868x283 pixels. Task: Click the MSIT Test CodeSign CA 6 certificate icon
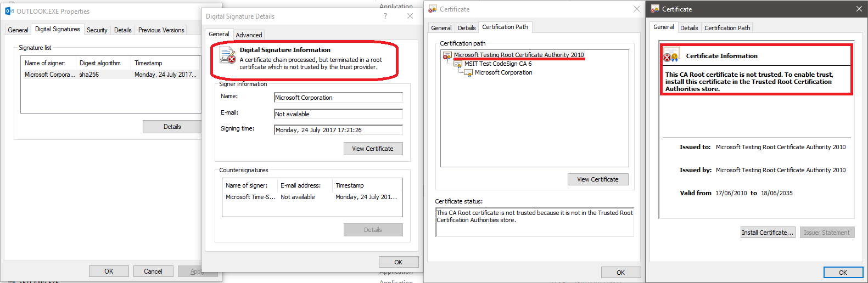(458, 64)
